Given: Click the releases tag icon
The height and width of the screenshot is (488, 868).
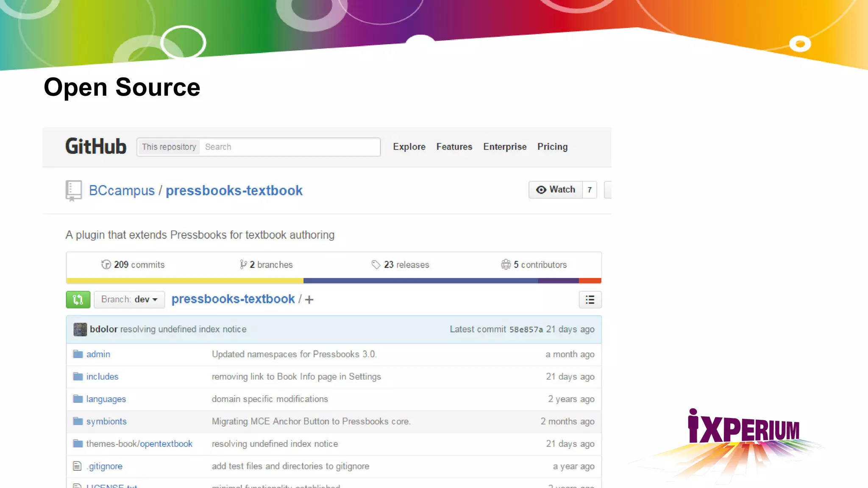Looking at the screenshot, I should [x=376, y=265].
